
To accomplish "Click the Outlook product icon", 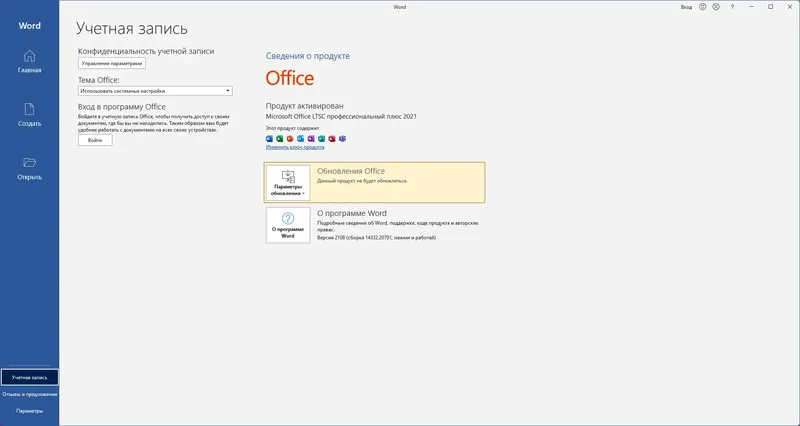I will pyautogui.click(x=301, y=139).
